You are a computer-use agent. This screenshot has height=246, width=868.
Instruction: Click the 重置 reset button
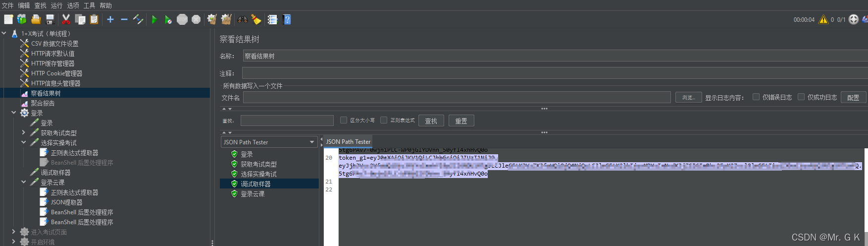(x=461, y=121)
